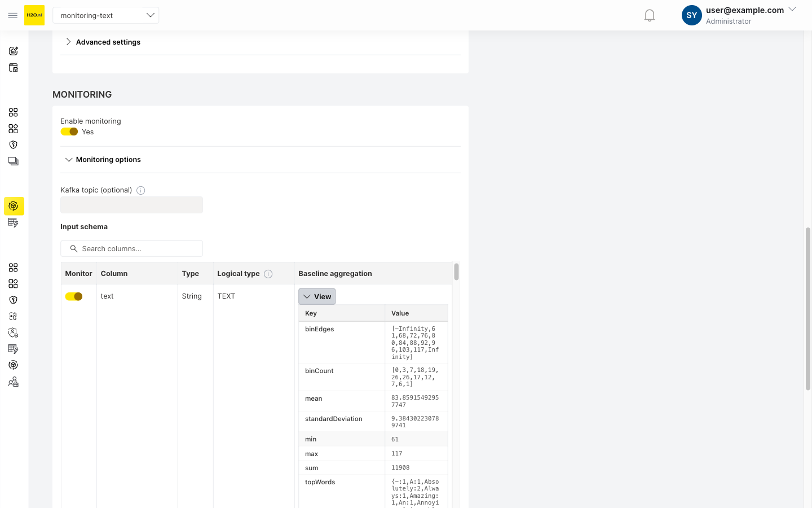Open the monitoring-text project dropdown

click(105, 15)
